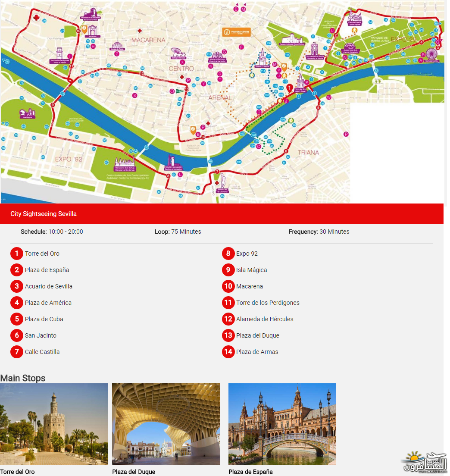Click the EXPO '92 district label on the map
The width and height of the screenshot is (450, 476).
tap(69, 159)
